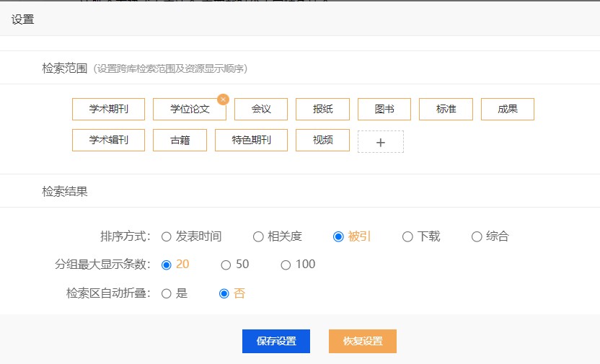The image size is (600, 364).
Task: Select the 特色期刊 scope tag
Action: click(251, 140)
